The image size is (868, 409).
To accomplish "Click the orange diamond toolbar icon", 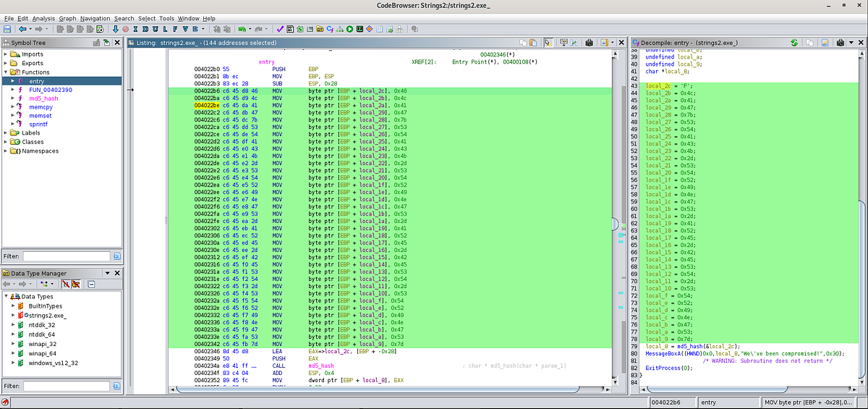I will 370,29.
